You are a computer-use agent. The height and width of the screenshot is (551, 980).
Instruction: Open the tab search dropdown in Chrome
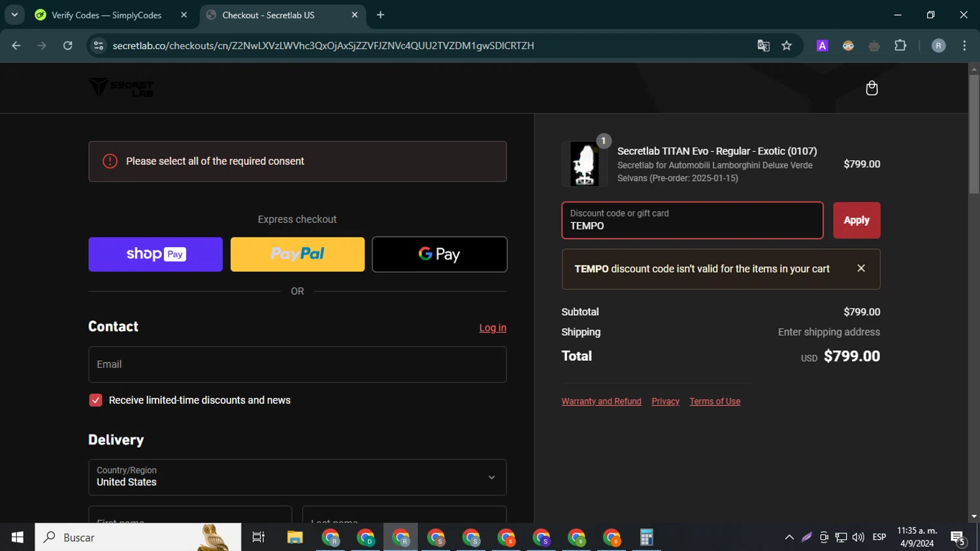click(x=14, y=14)
